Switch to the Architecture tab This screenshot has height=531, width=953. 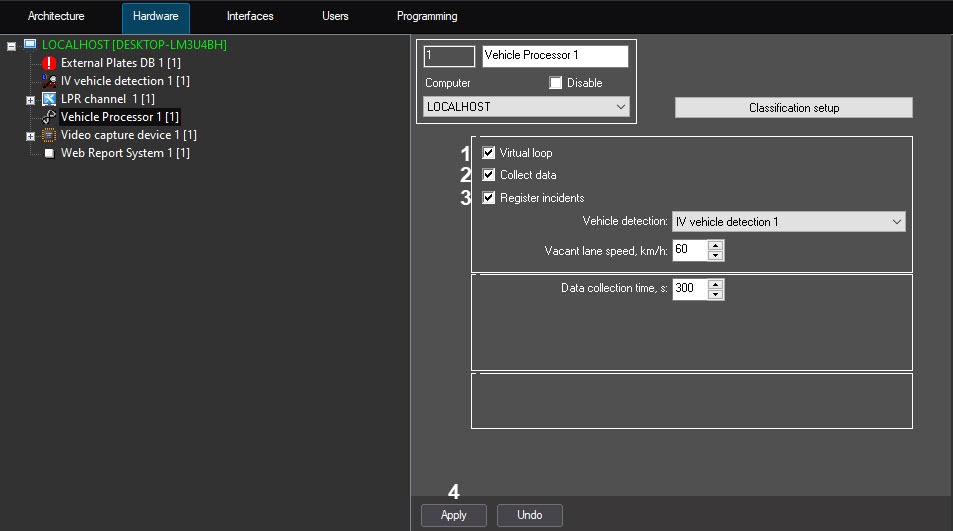click(x=56, y=16)
